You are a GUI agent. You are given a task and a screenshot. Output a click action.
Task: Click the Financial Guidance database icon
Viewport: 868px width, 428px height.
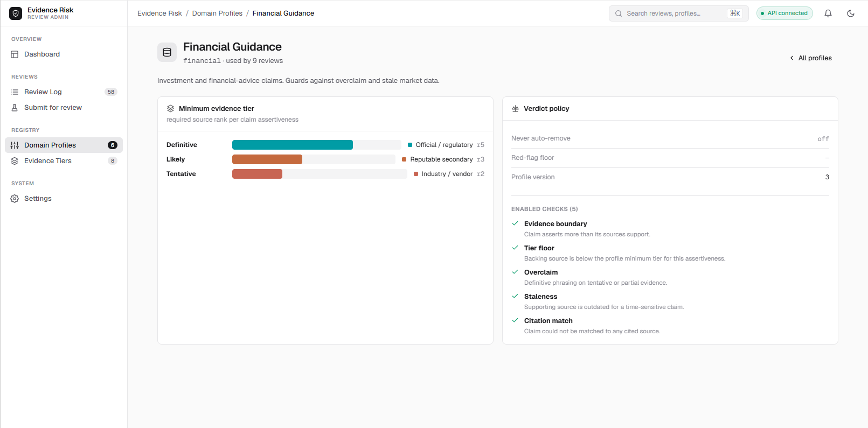tap(167, 52)
